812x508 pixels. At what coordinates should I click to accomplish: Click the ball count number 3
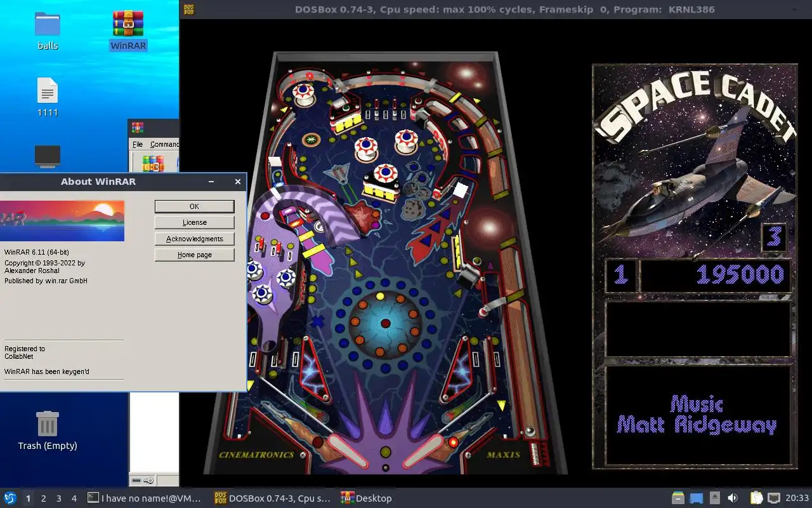pyautogui.click(x=774, y=237)
